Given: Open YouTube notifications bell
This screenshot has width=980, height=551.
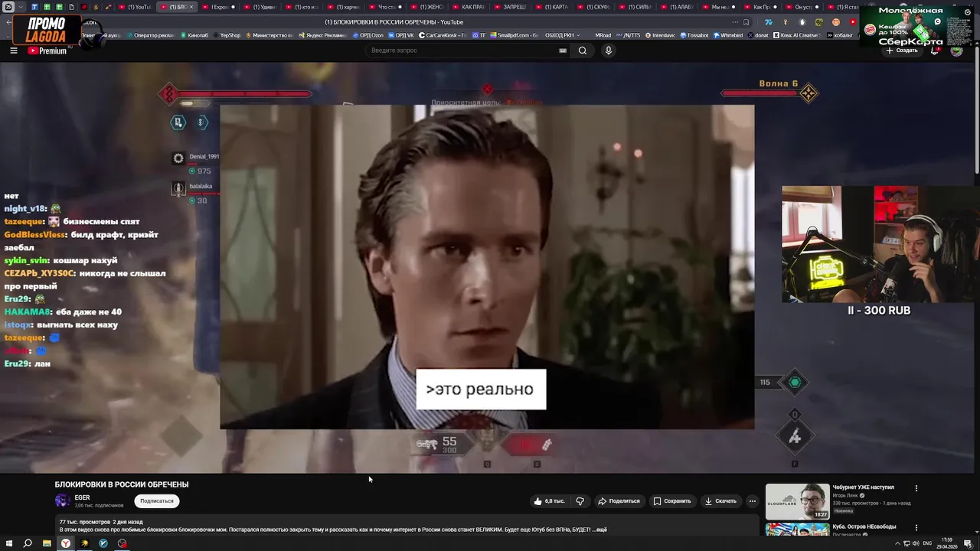Looking at the screenshot, I should tap(936, 51).
